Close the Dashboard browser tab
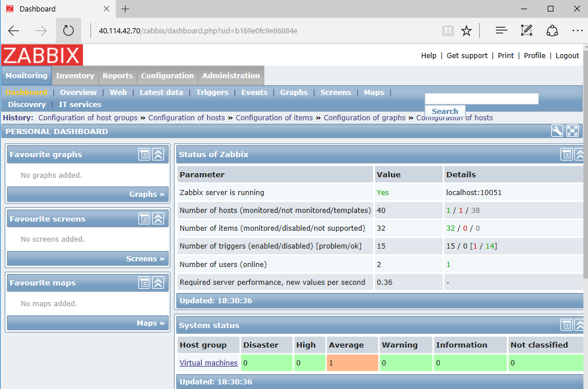The image size is (588, 389). tap(107, 9)
